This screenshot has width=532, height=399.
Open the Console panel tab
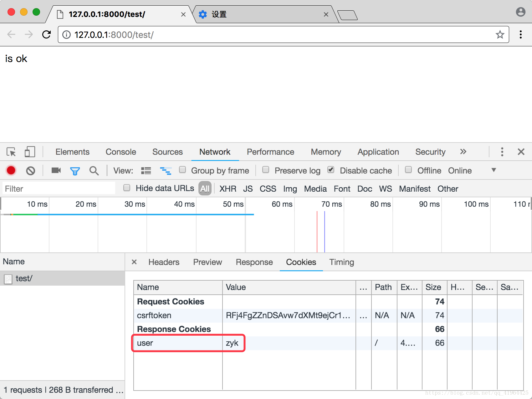121,152
